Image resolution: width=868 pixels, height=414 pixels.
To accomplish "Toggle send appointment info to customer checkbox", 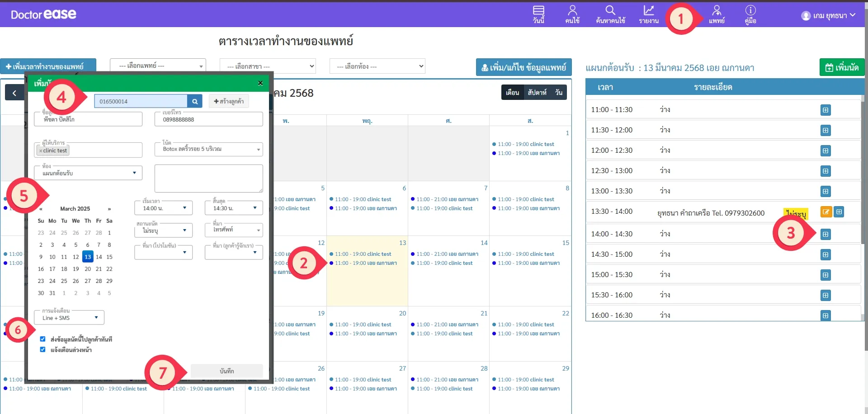I will (x=42, y=339).
